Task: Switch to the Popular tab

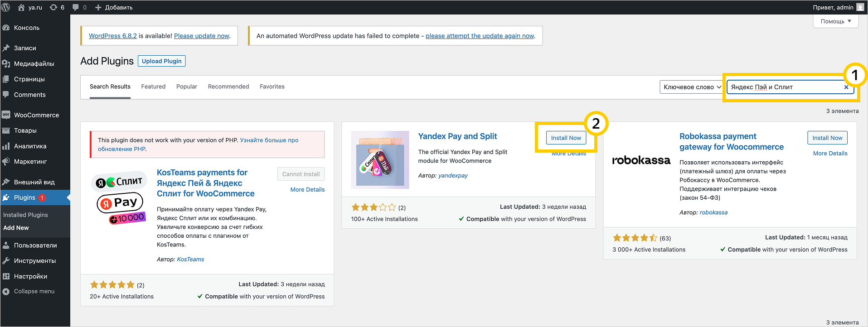Action: pyautogui.click(x=186, y=87)
